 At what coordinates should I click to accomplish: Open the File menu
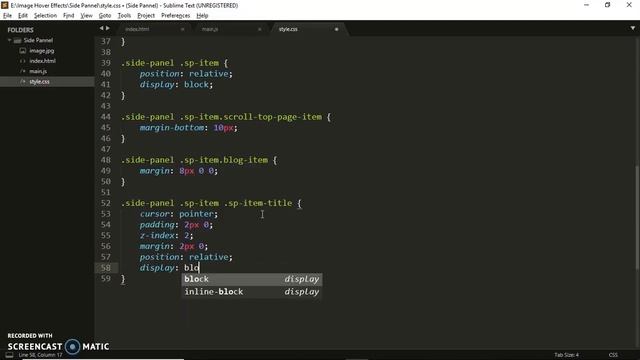point(7,16)
